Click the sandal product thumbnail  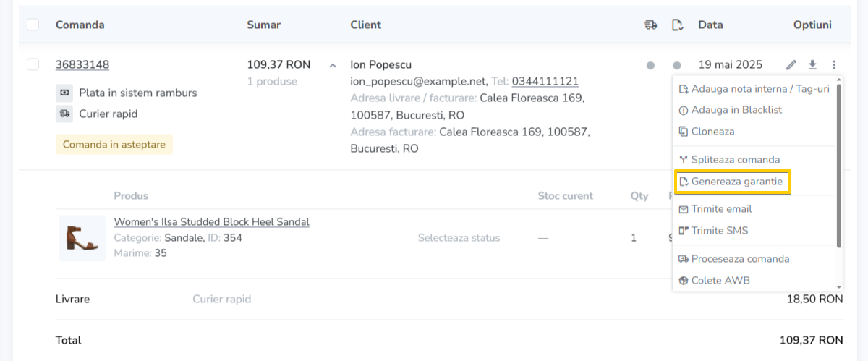click(82, 237)
